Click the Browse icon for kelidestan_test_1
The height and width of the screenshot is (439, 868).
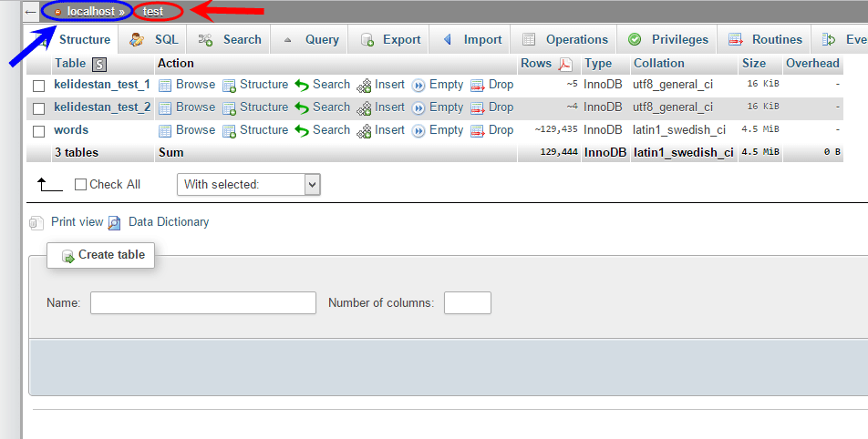tap(165, 85)
